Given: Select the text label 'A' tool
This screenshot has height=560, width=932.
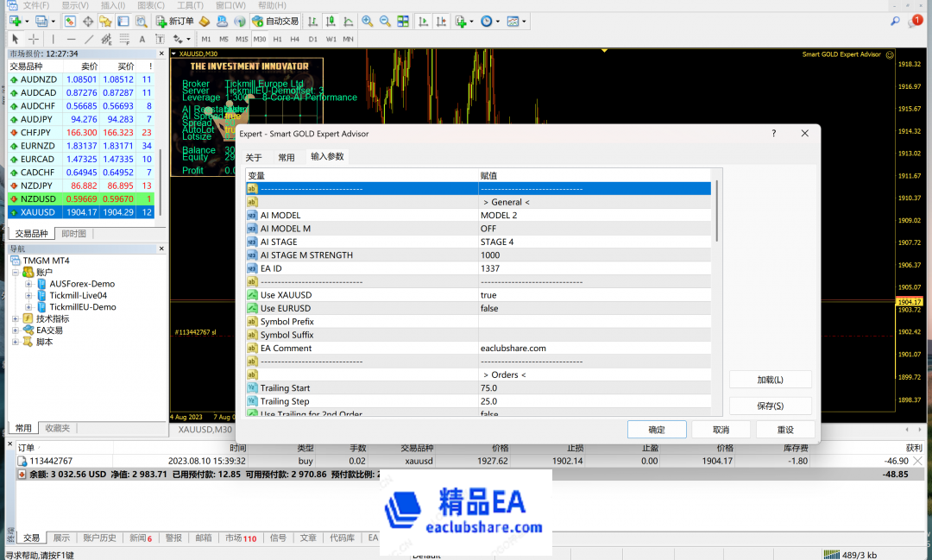Looking at the screenshot, I should tap(142, 39).
